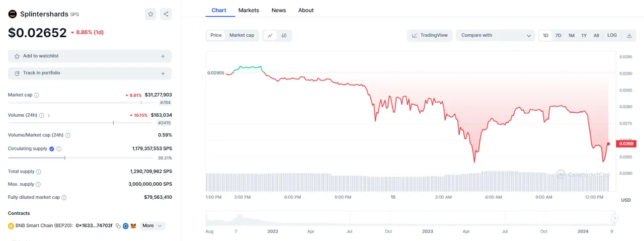Select the 7D time range
This screenshot has width=644, height=241.
click(558, 36)
